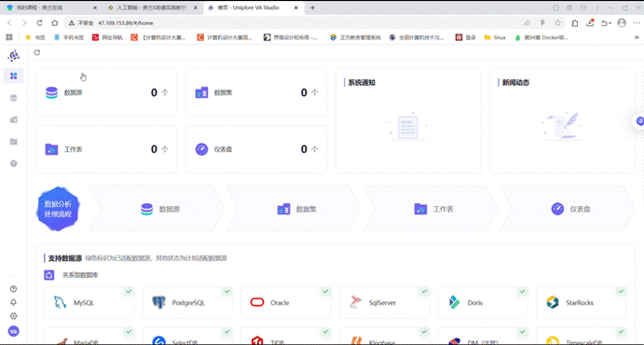644x345 pixels.
Task: Select the 数据集 process flow step
Action: [295, 209]
